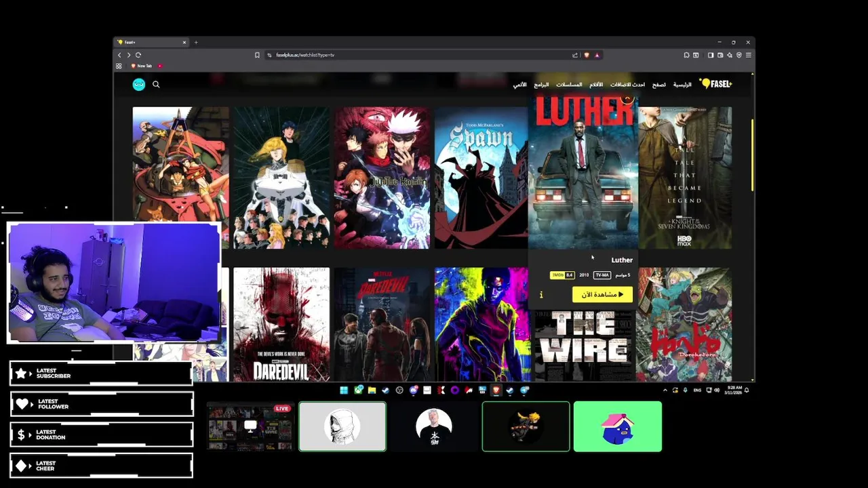Click the Luther title text
The width and height of the screenshot is (868, 488).
pos(622,260)
